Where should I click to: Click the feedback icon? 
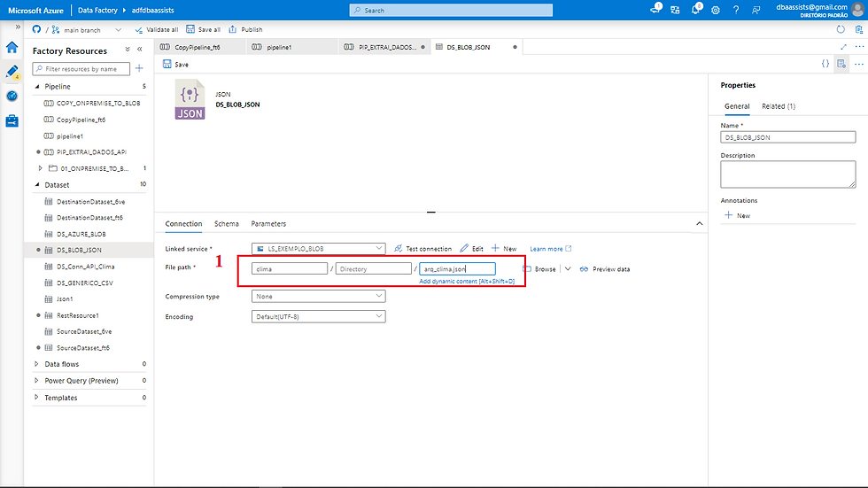click(756, 10)
